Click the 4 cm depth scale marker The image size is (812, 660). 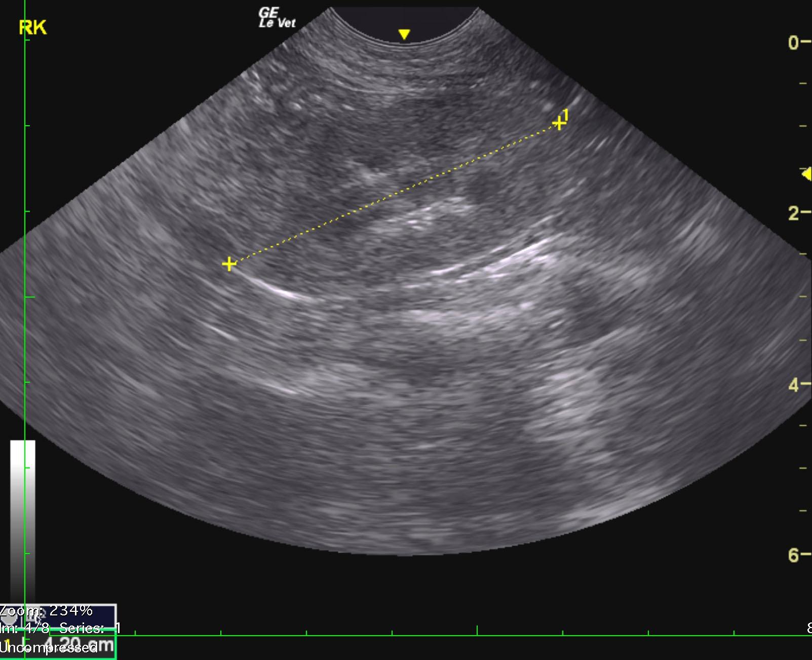[793, 385]
